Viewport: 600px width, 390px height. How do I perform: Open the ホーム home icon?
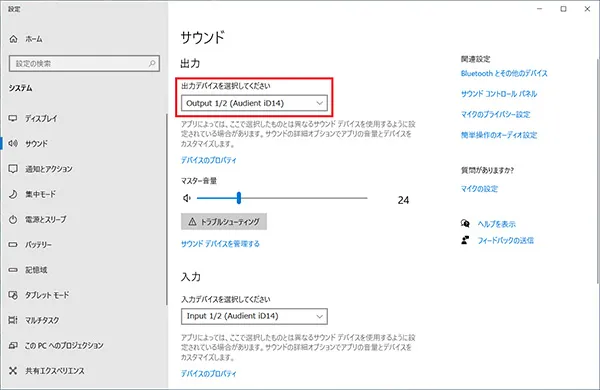[13, 39]
